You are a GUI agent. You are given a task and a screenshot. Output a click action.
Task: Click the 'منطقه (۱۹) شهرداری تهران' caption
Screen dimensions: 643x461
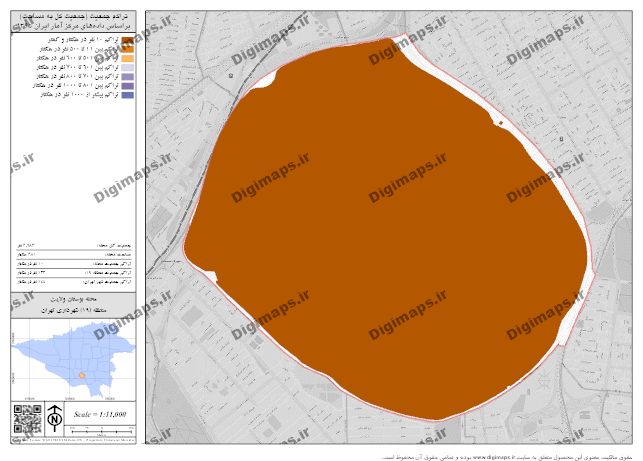[73, 310]
